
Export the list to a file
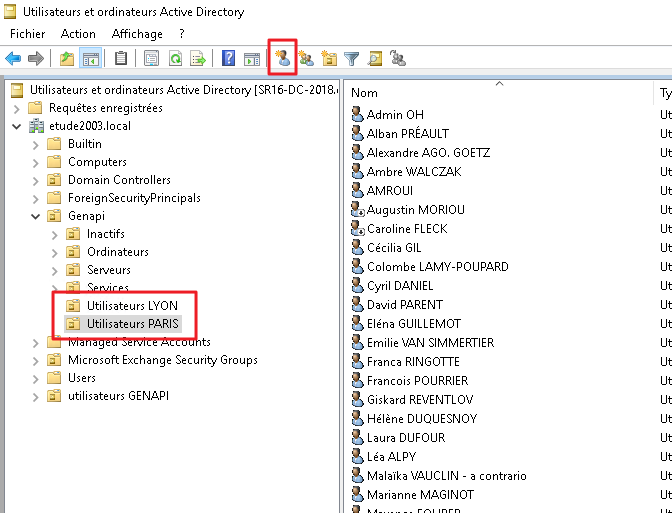coord(198,58)
